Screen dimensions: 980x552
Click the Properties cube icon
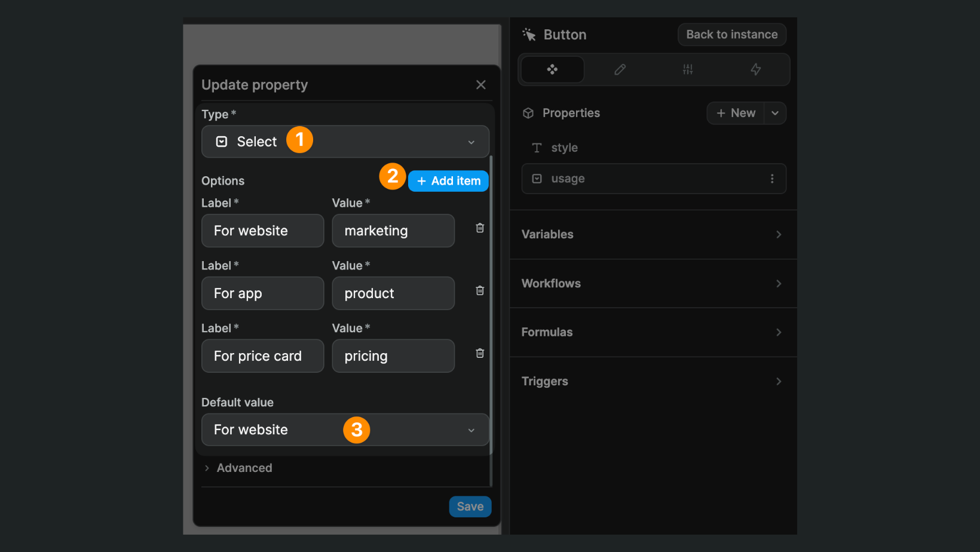pyautogui.click(x=528, y=112)
